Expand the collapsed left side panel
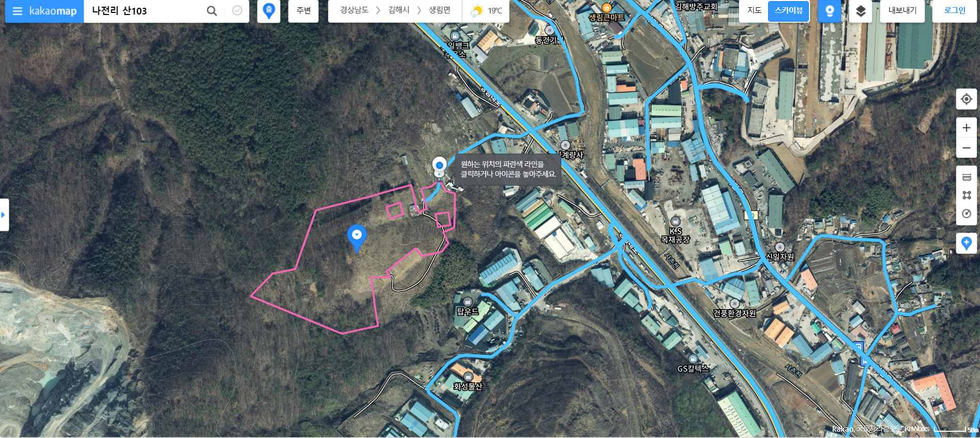 4,215
